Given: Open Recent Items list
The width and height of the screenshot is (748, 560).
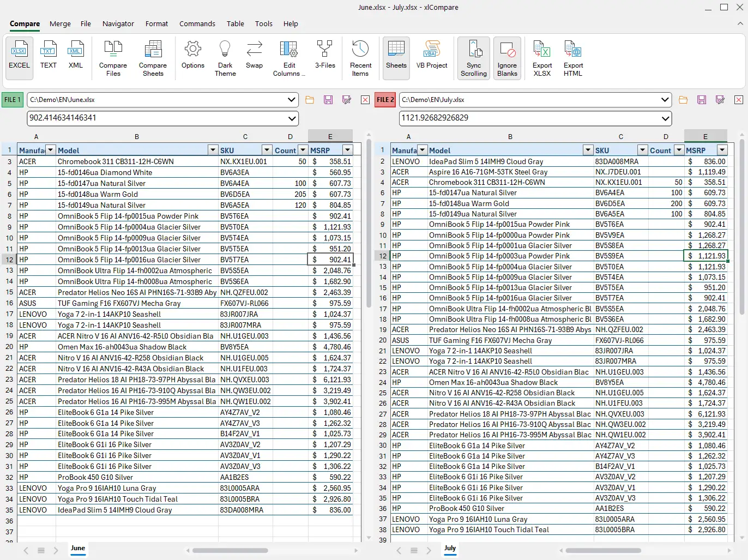Looking at the screenshot, I should coord(360,58).
